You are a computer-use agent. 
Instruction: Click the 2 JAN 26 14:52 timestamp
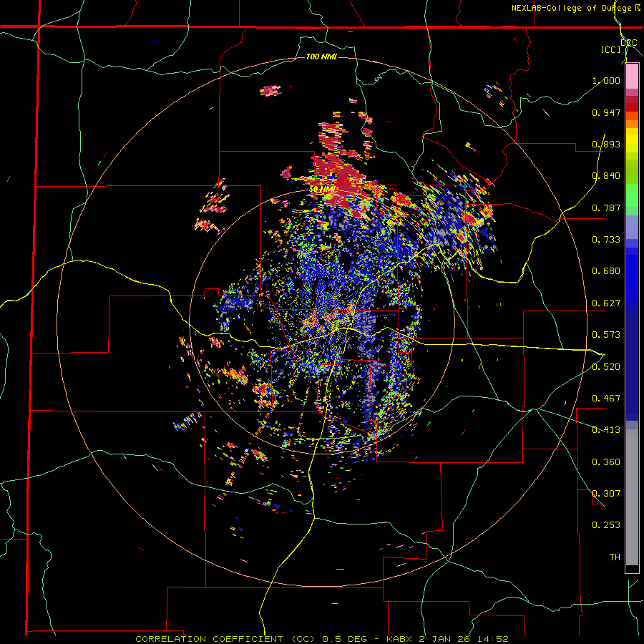pos(465,639)
